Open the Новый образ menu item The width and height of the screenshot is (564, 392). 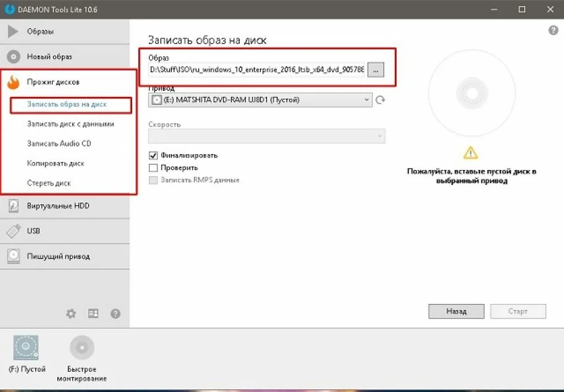pyautogui.click(x=65, y=57)
